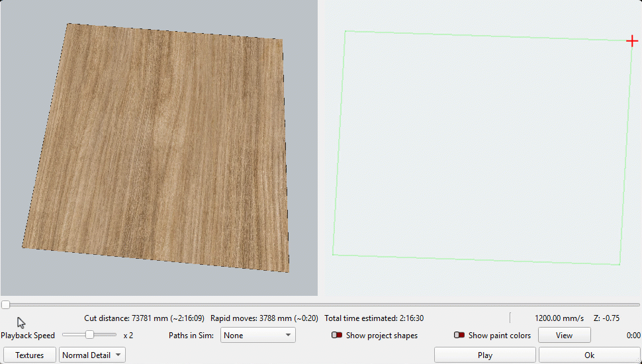Confirm the dialog with the Ok button
Screen dimensions: 642x364
coord(589,355)
